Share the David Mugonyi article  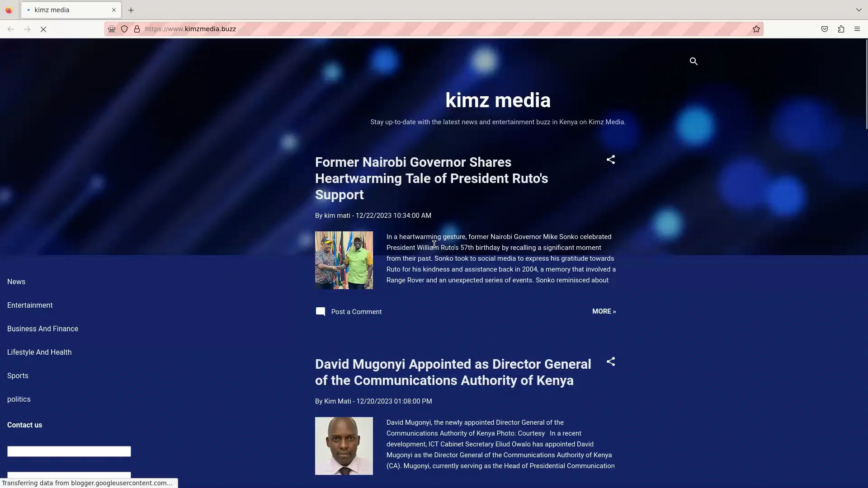611,361
